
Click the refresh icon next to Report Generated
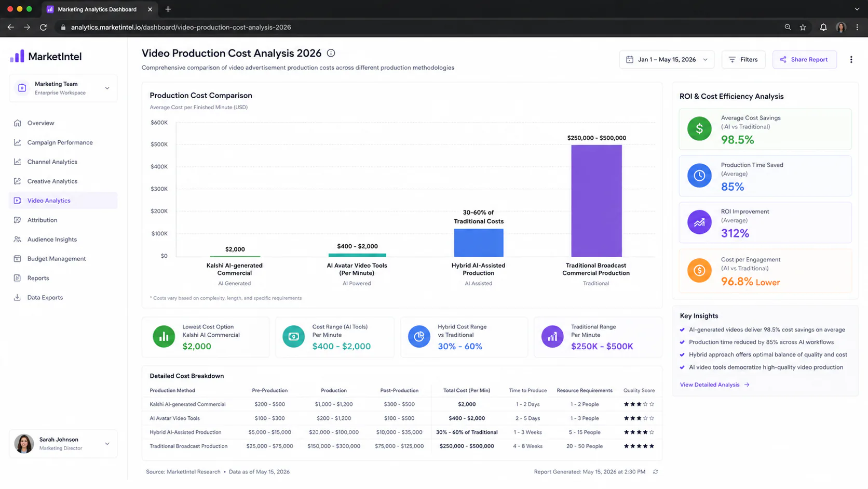[655, 472]
